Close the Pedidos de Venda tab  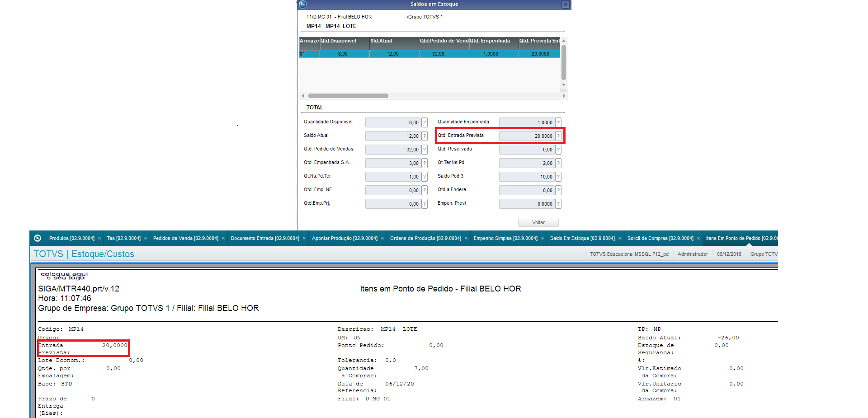pyautogui.click(x=223, y=238)
